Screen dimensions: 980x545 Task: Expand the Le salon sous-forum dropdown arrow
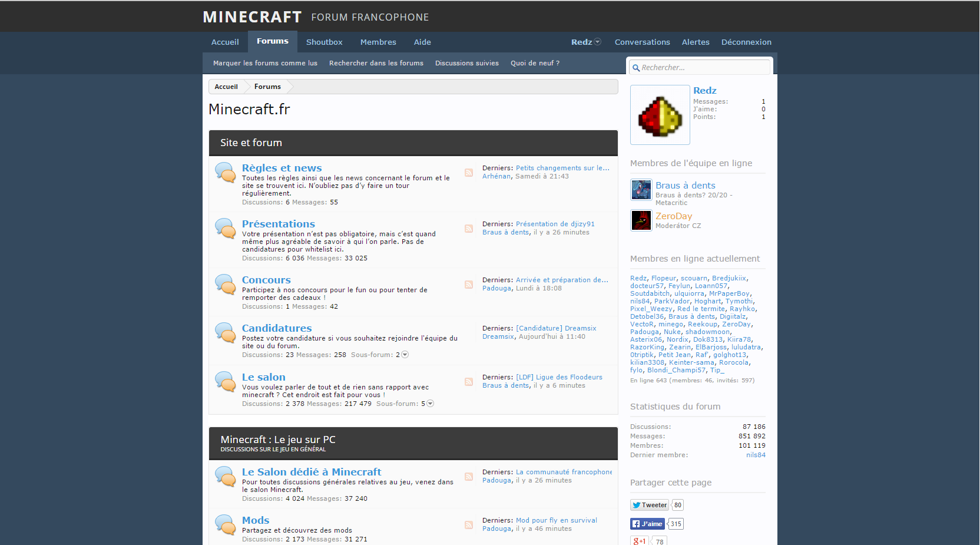tap(430, 404)
